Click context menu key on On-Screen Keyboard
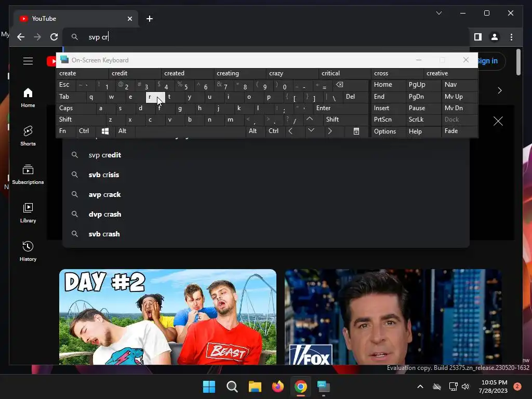 (x=356, y=131)
